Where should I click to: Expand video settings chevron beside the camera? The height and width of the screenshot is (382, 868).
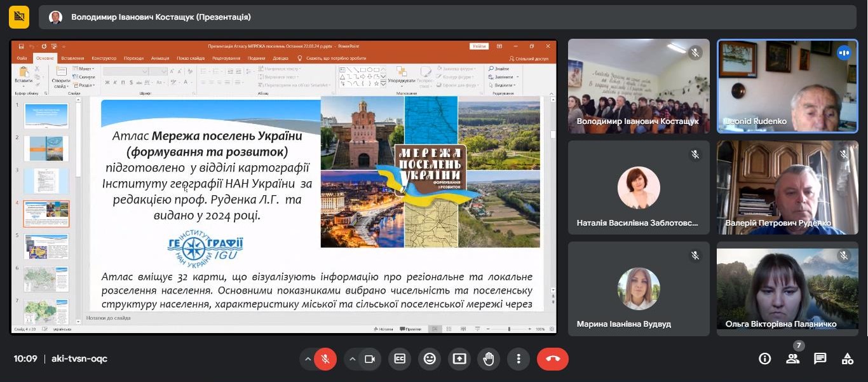(x=353, y=359)
